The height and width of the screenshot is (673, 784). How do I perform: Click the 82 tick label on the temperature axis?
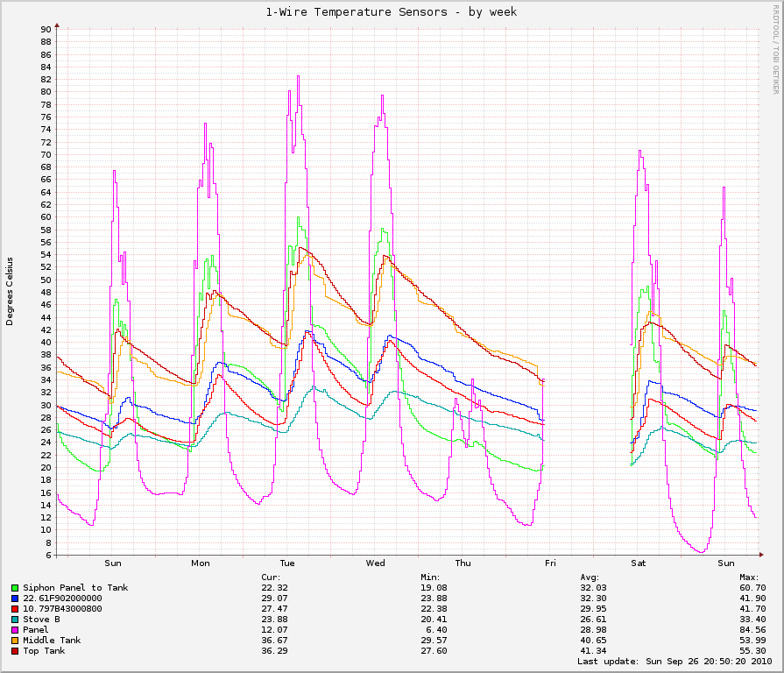tap(46, 80)
